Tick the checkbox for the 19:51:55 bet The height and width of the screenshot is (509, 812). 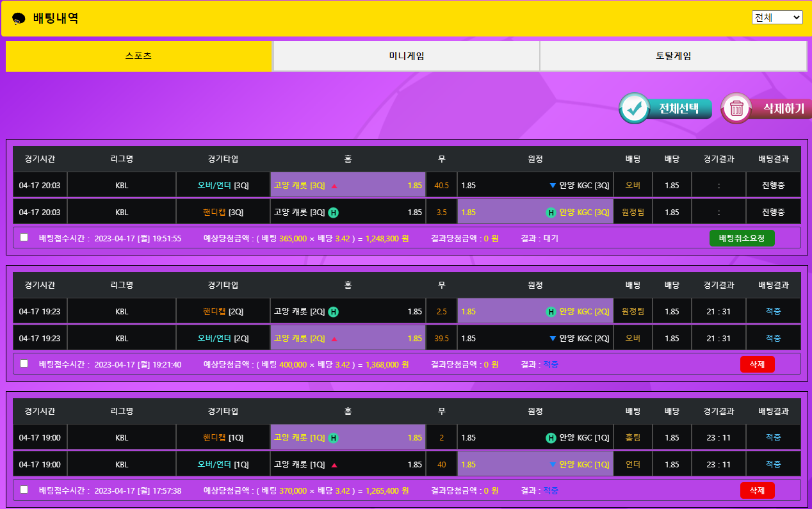(x=24, y=238)
